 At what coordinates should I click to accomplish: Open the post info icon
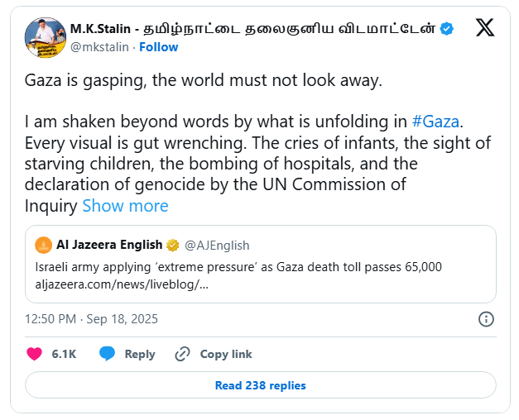[x=487, y=319]
